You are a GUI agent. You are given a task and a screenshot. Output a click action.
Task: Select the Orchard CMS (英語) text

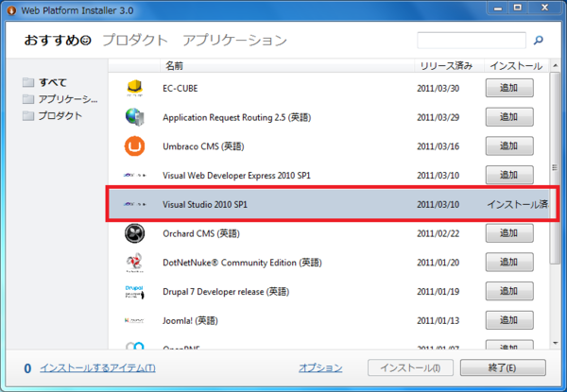pyautogui.click(x=201, y=233)
